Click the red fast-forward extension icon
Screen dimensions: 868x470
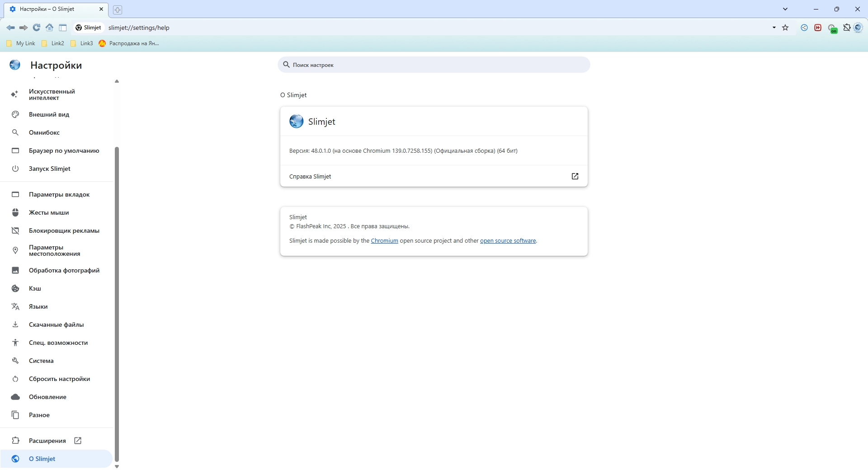coord(818,28)
